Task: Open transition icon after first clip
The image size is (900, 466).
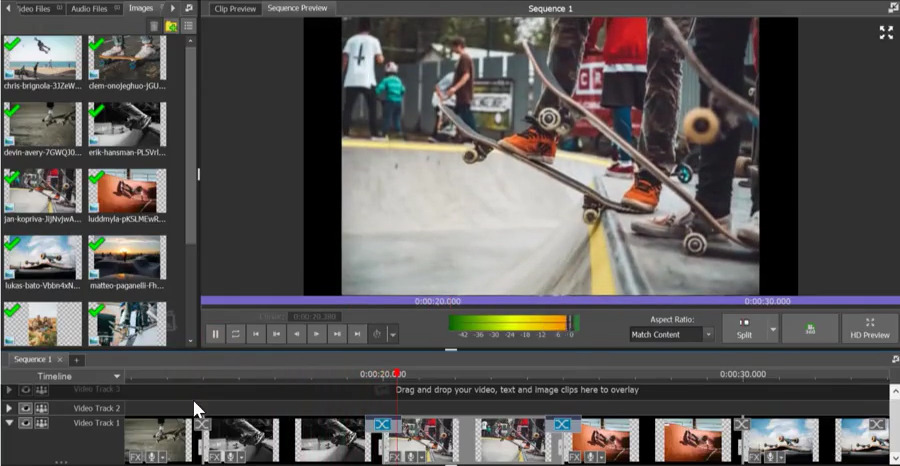Action: (203, 424)
